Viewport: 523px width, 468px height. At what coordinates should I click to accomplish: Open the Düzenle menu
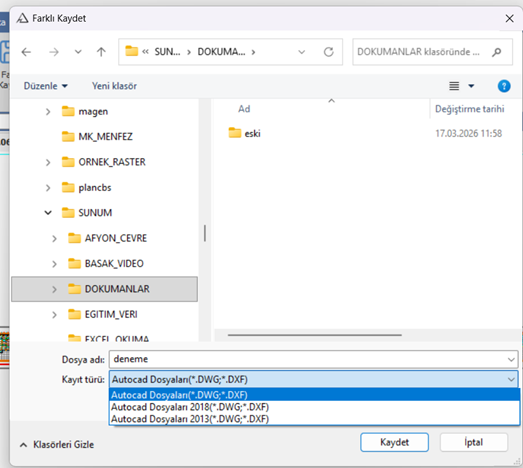coord(46,86)
